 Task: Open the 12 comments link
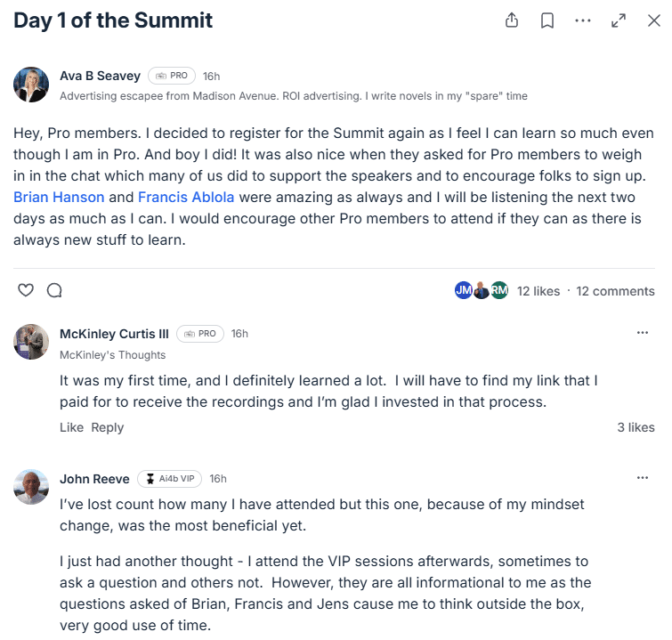[615, 291]
